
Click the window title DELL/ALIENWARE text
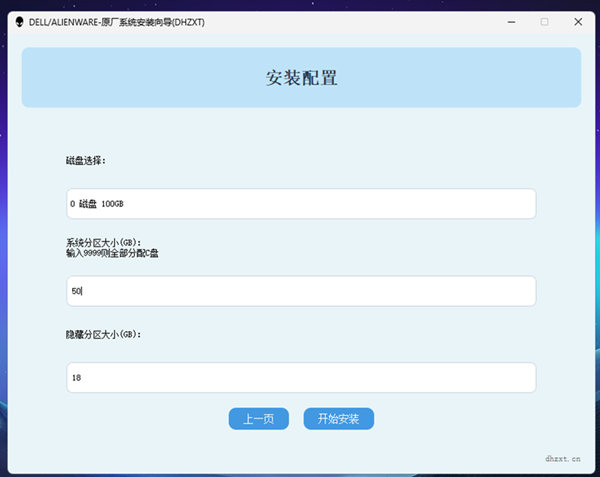(x=117, y=22)
